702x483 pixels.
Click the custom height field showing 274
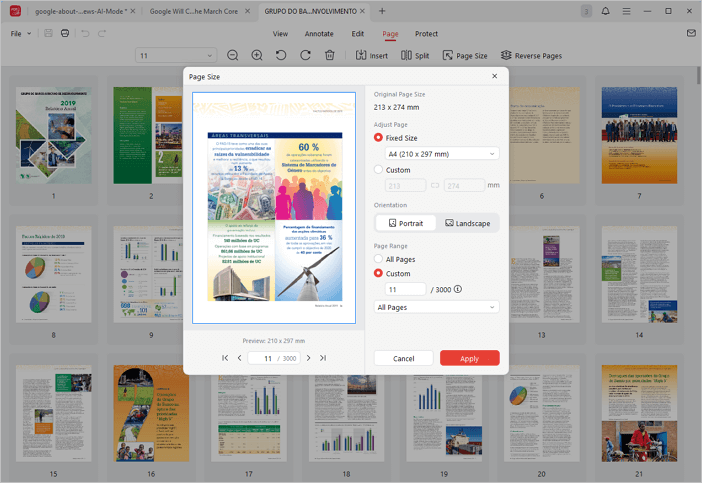point(464,185)
